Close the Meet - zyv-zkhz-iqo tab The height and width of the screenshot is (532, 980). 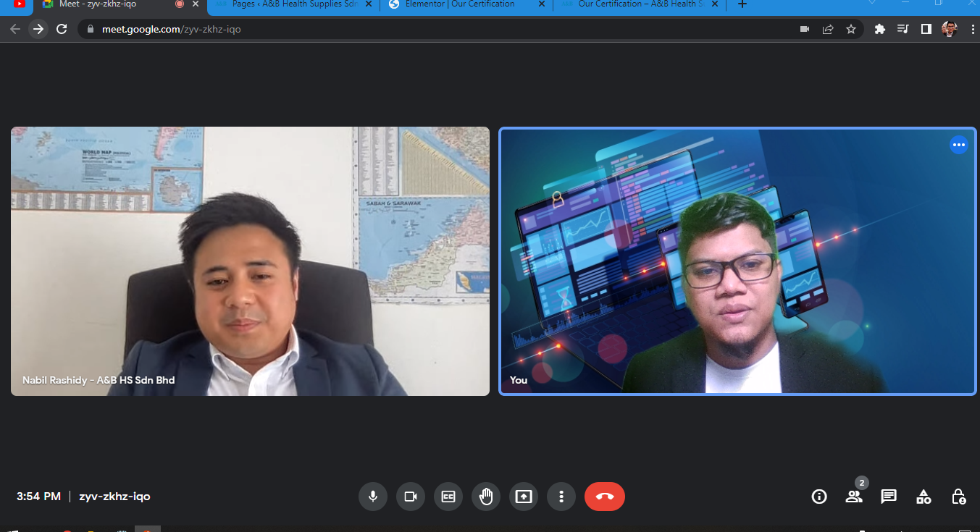[x=195, y=4]
